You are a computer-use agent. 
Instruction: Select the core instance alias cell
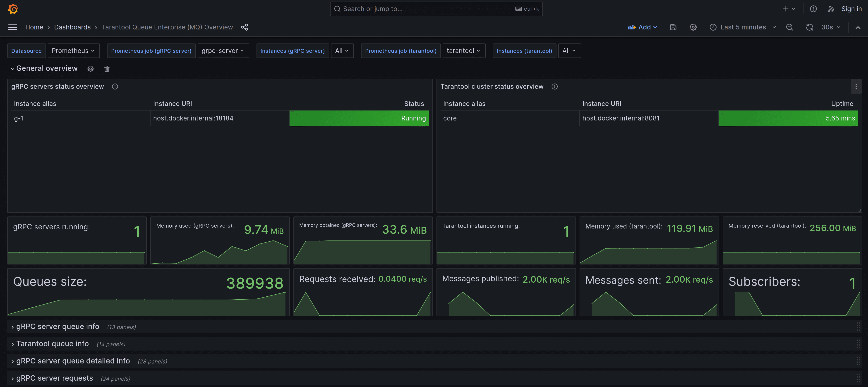point(510,118)
